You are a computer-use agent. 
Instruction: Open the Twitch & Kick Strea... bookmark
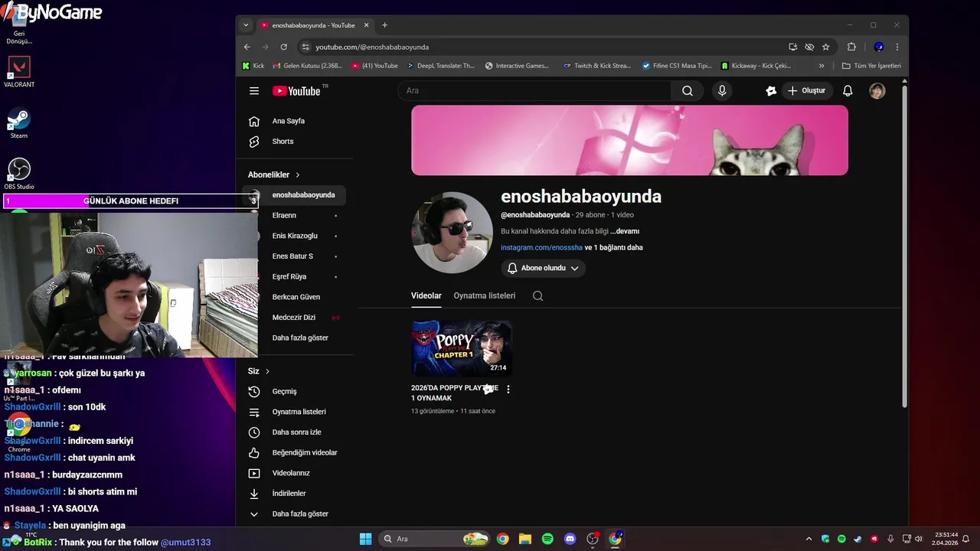click(x=597, y=66)
